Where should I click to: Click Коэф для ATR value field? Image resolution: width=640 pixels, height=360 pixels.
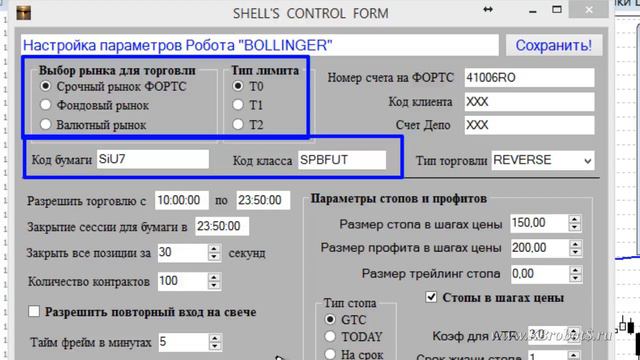pos(547,335)
